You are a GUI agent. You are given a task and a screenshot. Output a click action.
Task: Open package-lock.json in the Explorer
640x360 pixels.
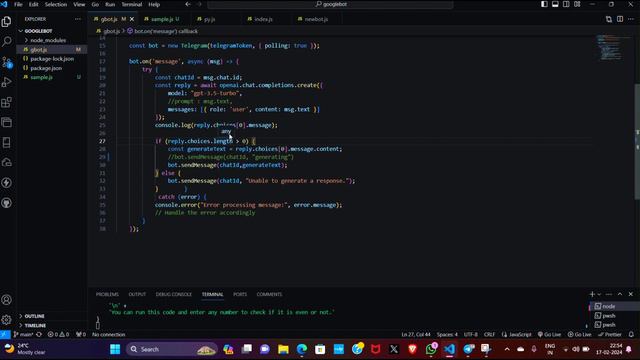point(52,58)
